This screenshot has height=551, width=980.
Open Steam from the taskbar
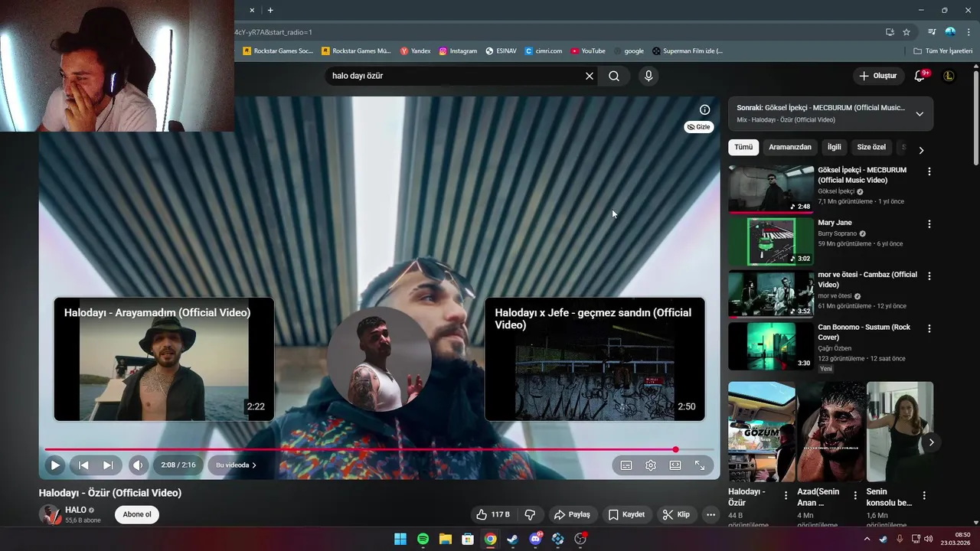click(x=512, y=539)
